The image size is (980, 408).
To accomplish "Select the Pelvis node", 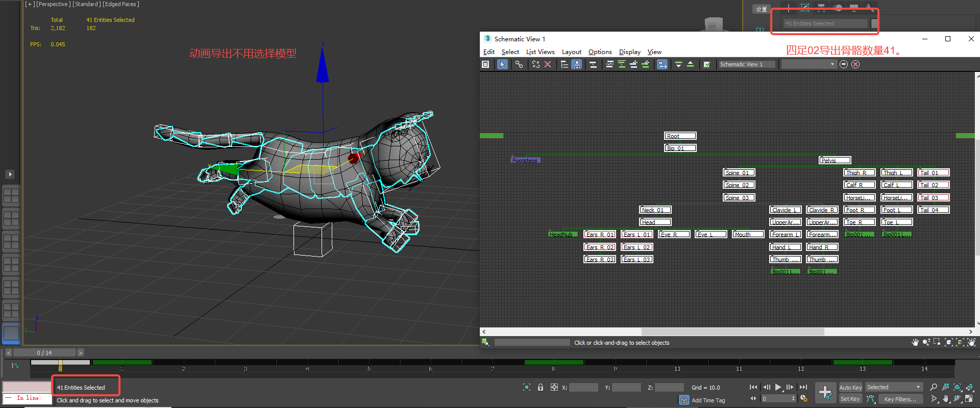I will (835, 160).
